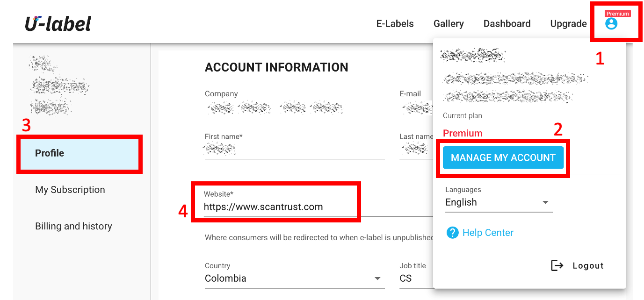Click the Country dropdown arrow
The height and width of the screenshot is (300, 644).
pyautogui.click(x=377, y=279)
